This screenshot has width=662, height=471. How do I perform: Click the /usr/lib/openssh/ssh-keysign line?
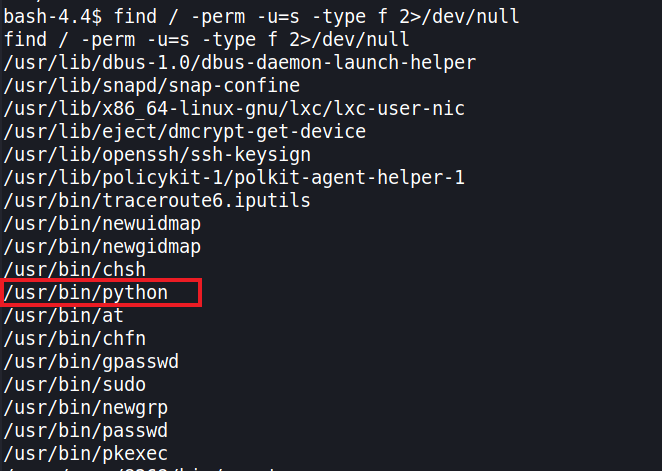pos(157,155)
